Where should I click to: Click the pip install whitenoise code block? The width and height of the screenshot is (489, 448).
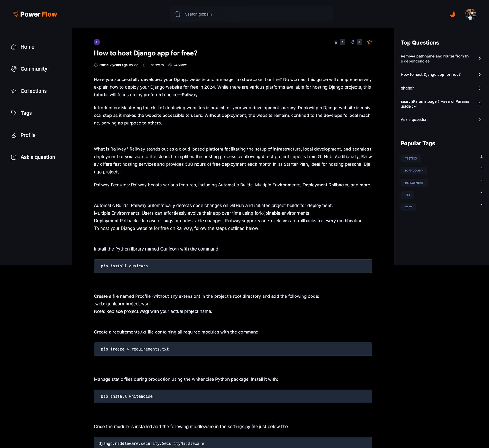pyautogui.click(x=233, y=396)
